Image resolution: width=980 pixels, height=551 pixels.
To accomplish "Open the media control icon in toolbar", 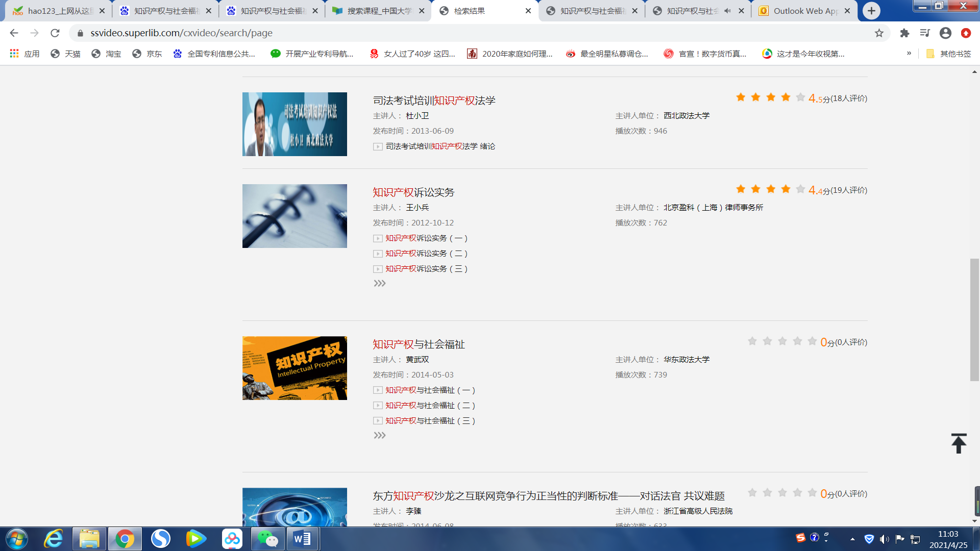I will 925,33.
